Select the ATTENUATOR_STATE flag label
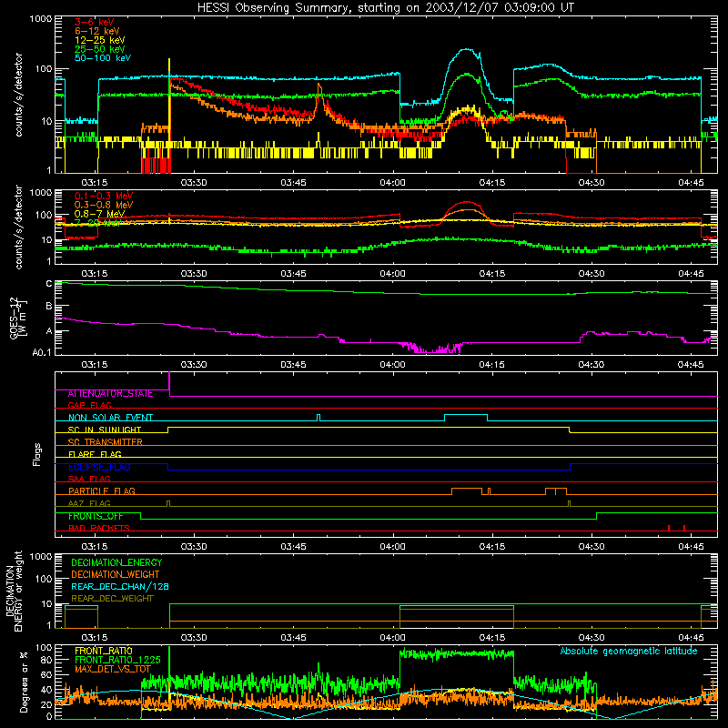The image size is (728, 728). click(110, 394)
